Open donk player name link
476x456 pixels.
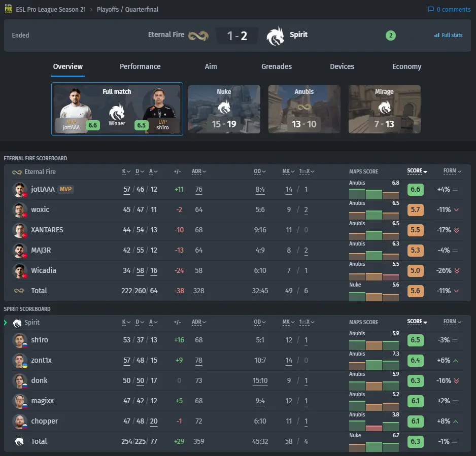coord(39,380)
